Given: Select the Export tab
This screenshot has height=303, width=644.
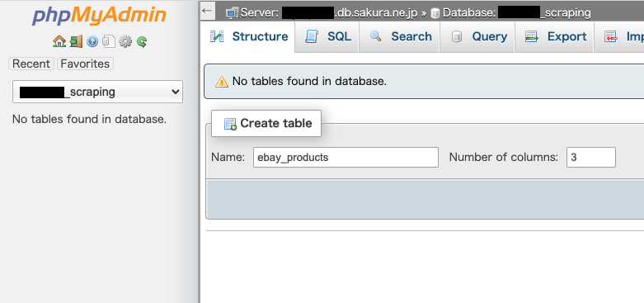Looking at the screenshot, I should click(x=554, y=36).
